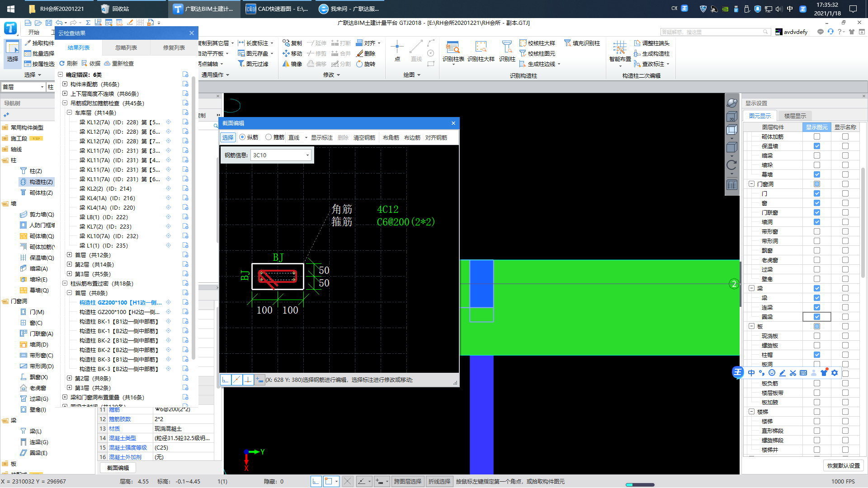
Task: Click the 移动 move tool
Action: (292, 53)
